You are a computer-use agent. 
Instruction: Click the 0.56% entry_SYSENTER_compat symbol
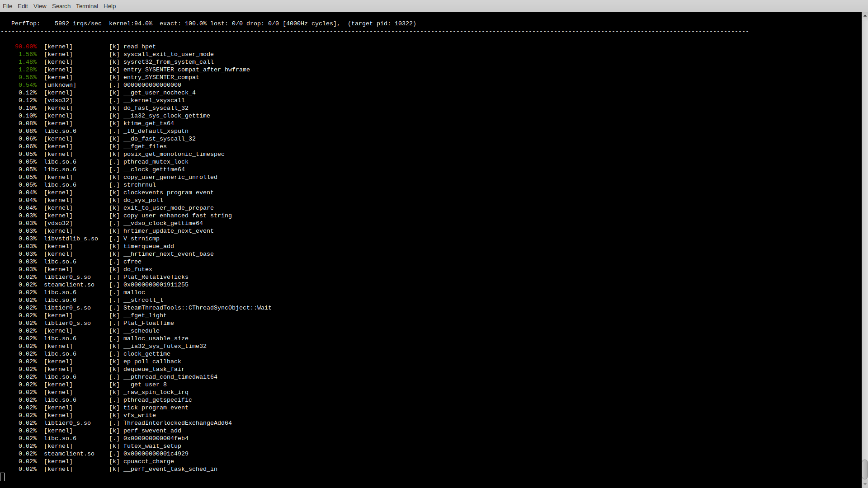[x=161, y=77]
